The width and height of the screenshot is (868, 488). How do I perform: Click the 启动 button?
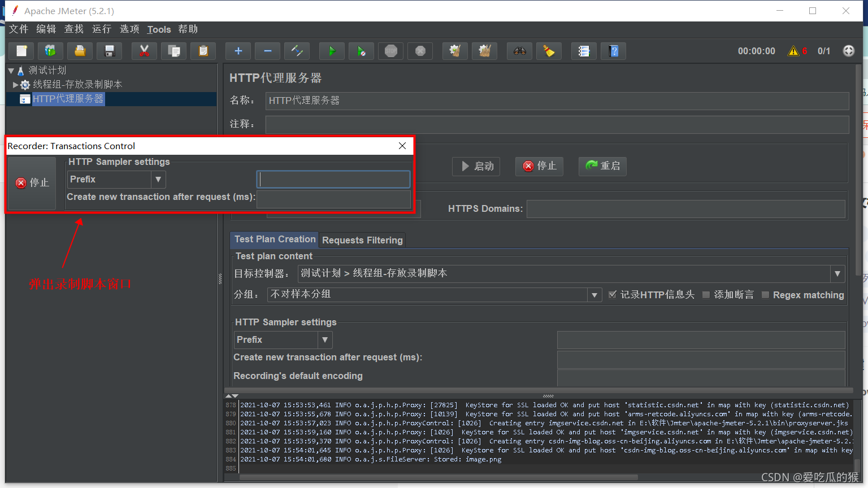click(x=476, y=166)
